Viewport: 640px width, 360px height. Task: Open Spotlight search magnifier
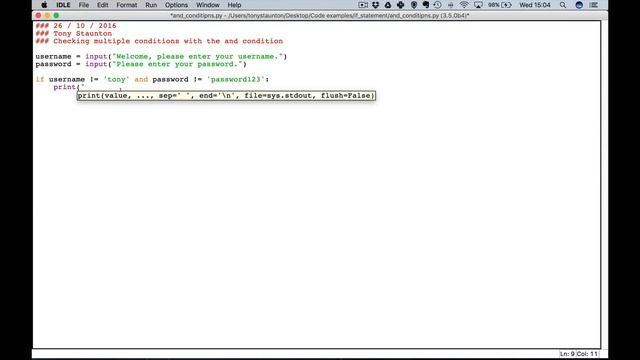[563, 5]
